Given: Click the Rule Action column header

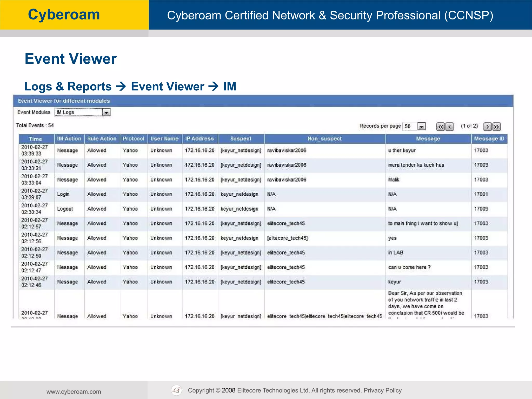Looking at the screenshot, I should 102,139.
